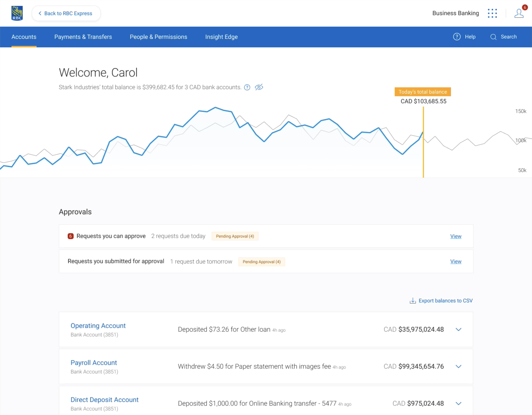Toggle the hide balance eye icon
Image resolution: width=532 pixels, height=415 pixels.
tap(259, 87)
